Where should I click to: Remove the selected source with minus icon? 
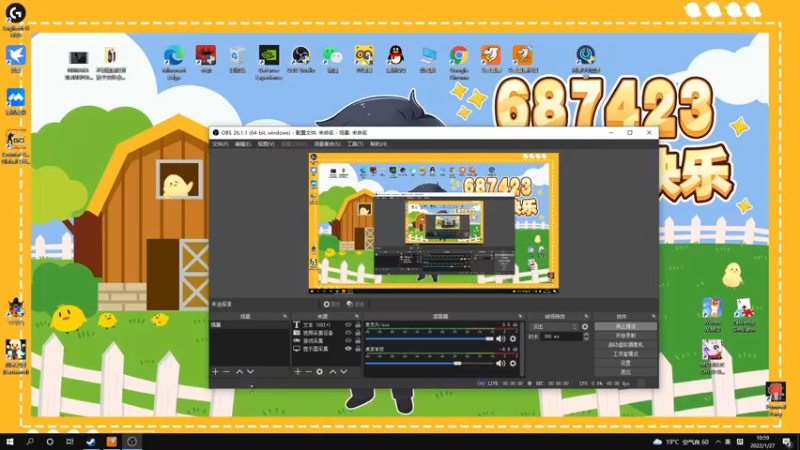tap(309, 372)
